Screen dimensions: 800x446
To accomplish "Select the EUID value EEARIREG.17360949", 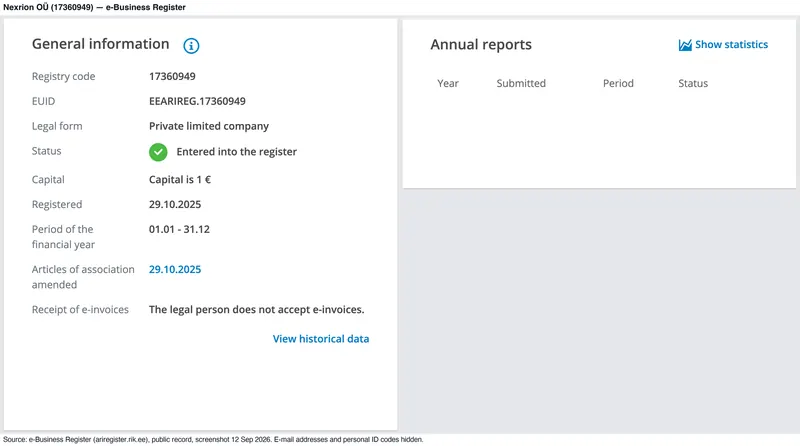I will pos(197,101).
